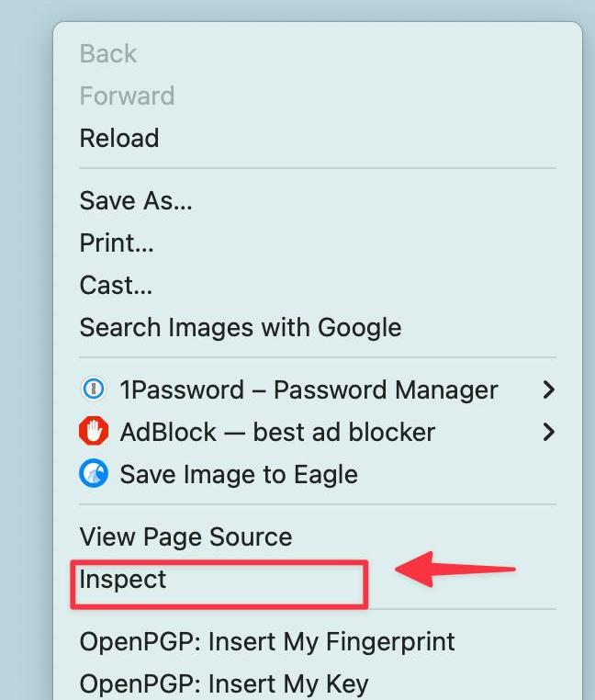
Task: Select Search Images with Google
Action: tap(241, 327)
